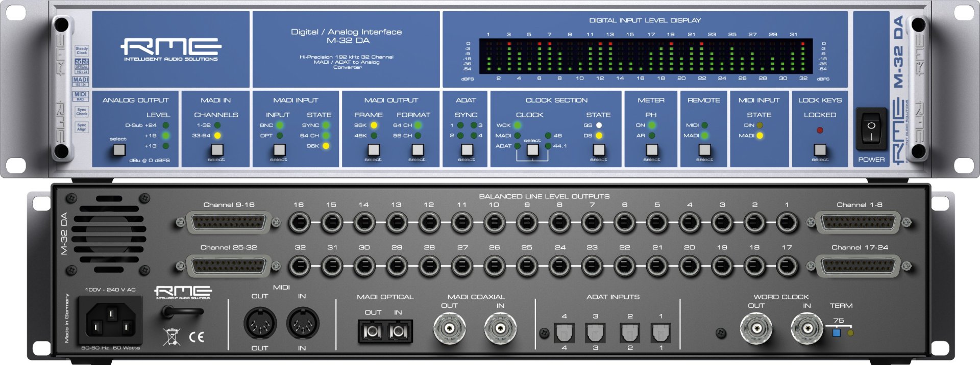Click the digital input level meter display
The height and width of the screenshot is (365, 980).
point(645,56)
